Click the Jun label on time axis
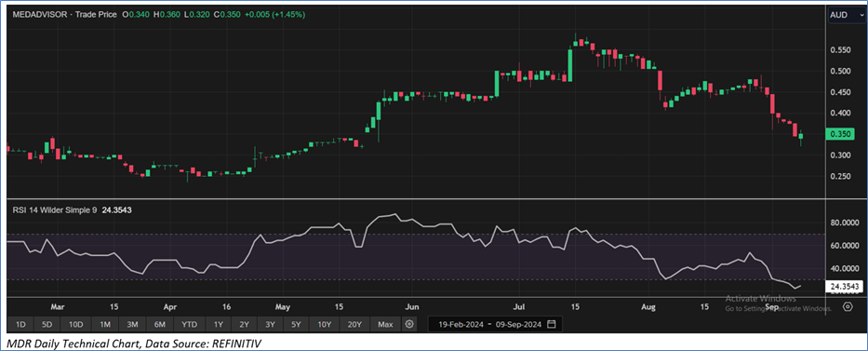 tap(412, 306)
